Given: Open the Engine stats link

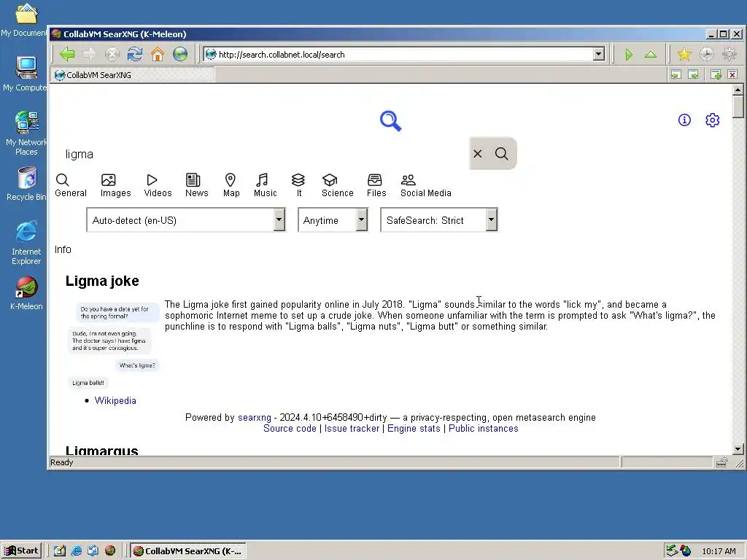Looking at the screenshot, I should [414, 429].
